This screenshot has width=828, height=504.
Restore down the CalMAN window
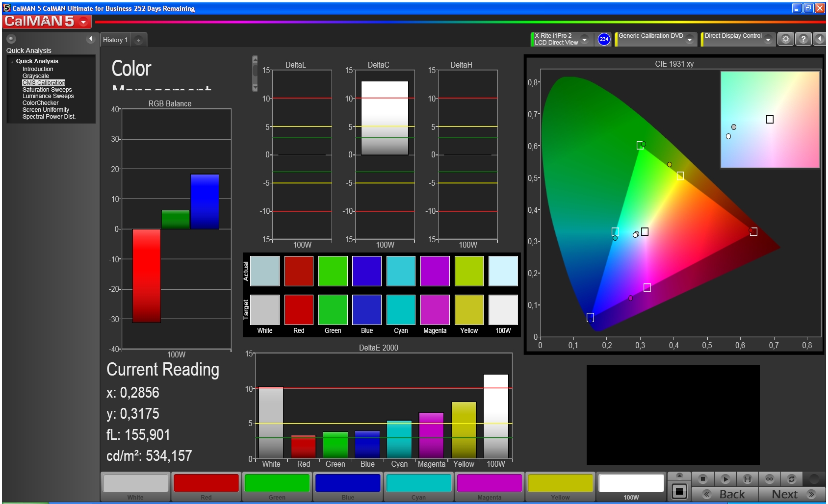808,8
